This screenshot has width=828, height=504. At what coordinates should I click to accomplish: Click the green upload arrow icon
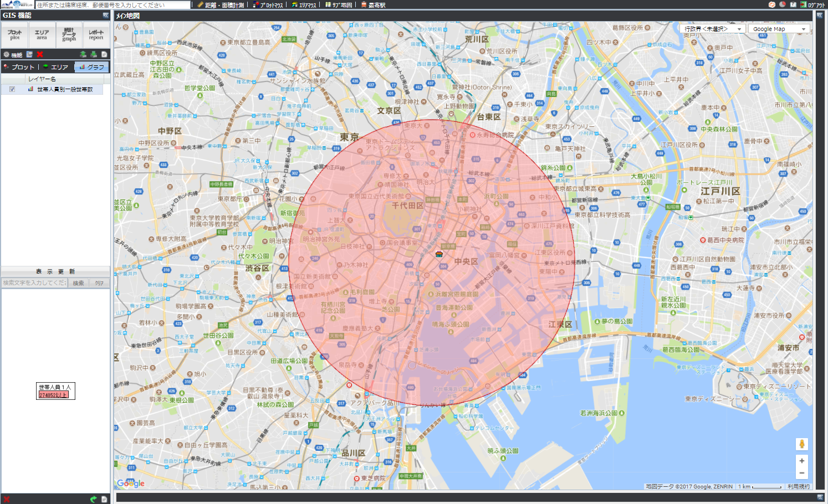point(83,54)
